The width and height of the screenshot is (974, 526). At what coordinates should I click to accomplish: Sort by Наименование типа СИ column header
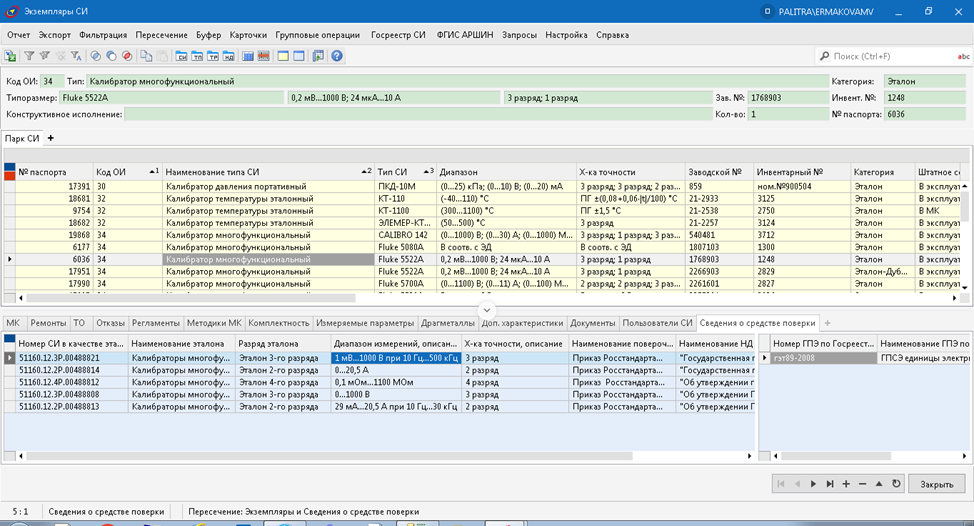(268, 172)
